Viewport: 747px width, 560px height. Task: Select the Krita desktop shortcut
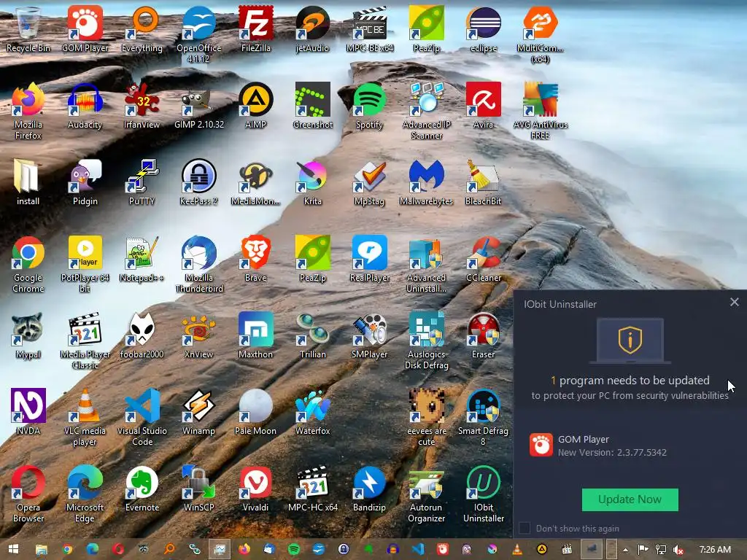click(x=312, y=182)
